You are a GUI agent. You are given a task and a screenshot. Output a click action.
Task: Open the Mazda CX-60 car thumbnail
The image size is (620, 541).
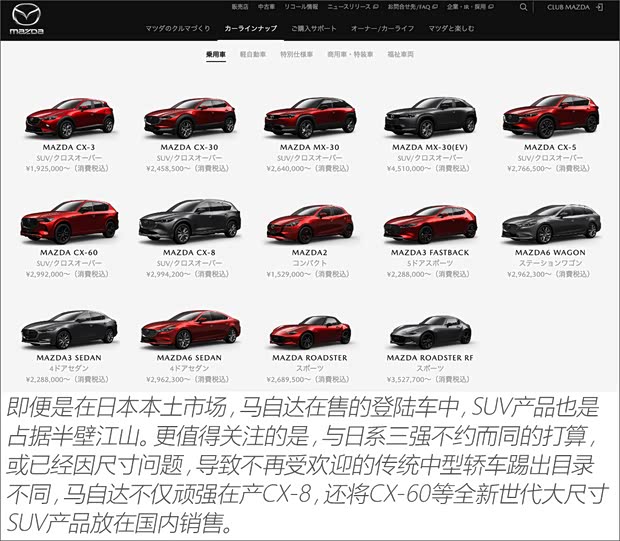click(69, 222)
